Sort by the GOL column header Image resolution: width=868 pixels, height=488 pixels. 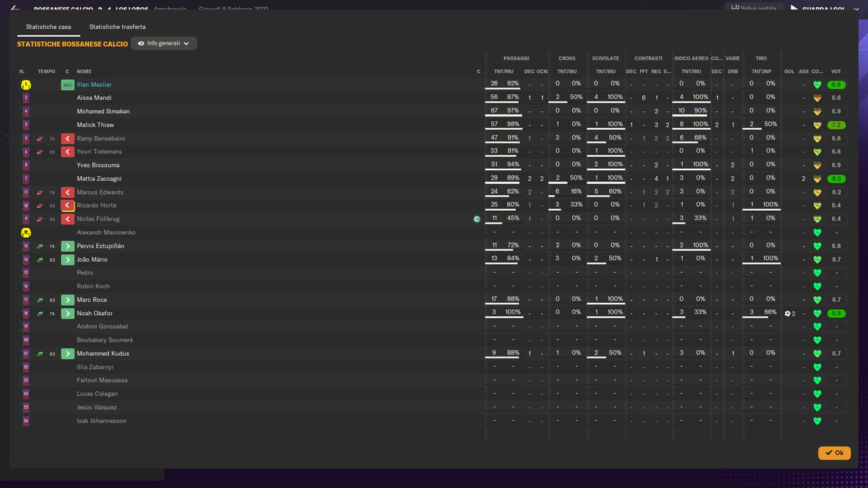[x=789, y=71]
